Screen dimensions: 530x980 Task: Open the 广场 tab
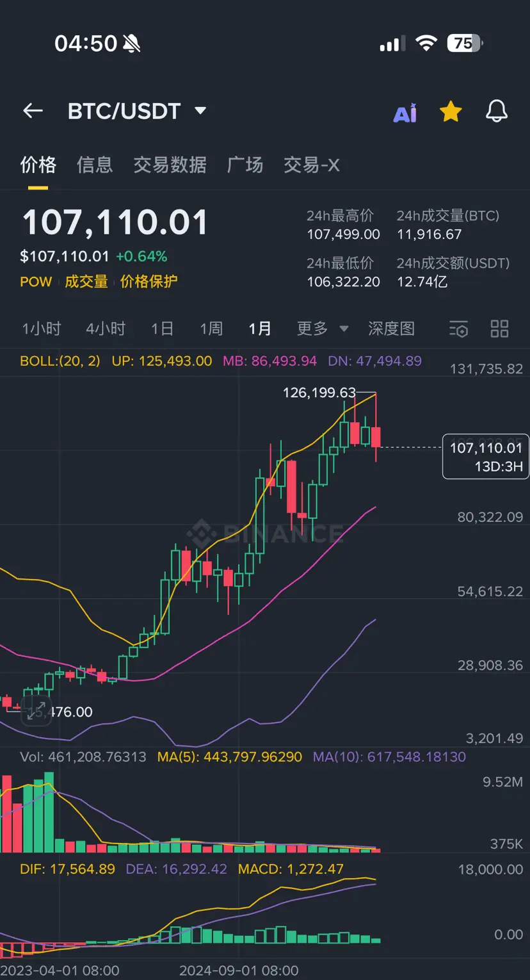point(245,165)
